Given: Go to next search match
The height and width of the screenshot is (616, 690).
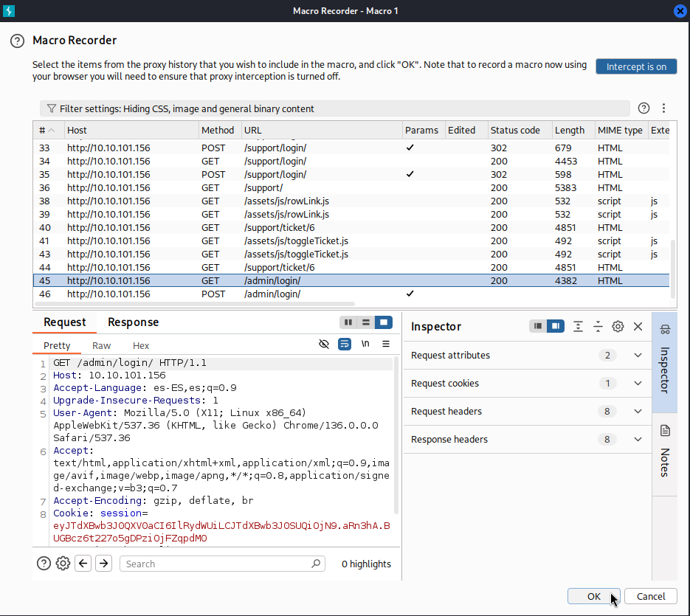Looking at the screenshot, I should [x=104, y=564].
